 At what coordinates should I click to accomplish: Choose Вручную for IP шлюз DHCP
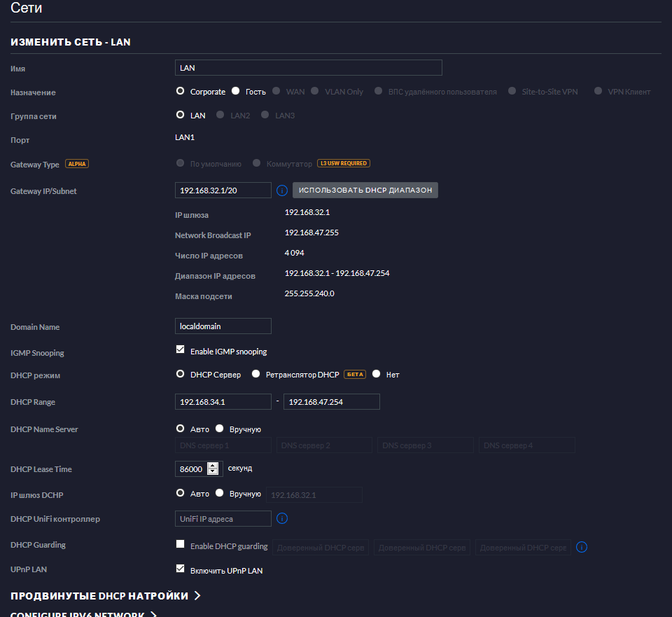pyautogui.click(x=220, y=493)
